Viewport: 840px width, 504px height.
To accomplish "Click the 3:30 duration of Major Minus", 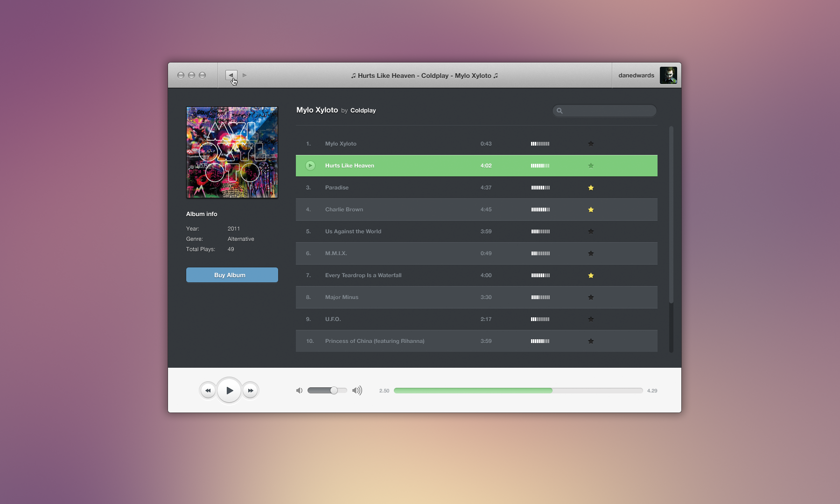I will [486, 297].
